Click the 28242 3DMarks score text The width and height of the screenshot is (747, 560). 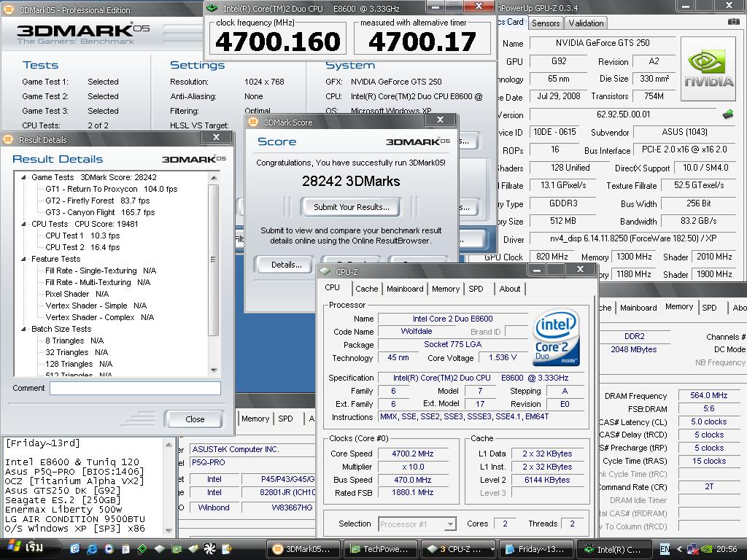[x=351, y=181]
